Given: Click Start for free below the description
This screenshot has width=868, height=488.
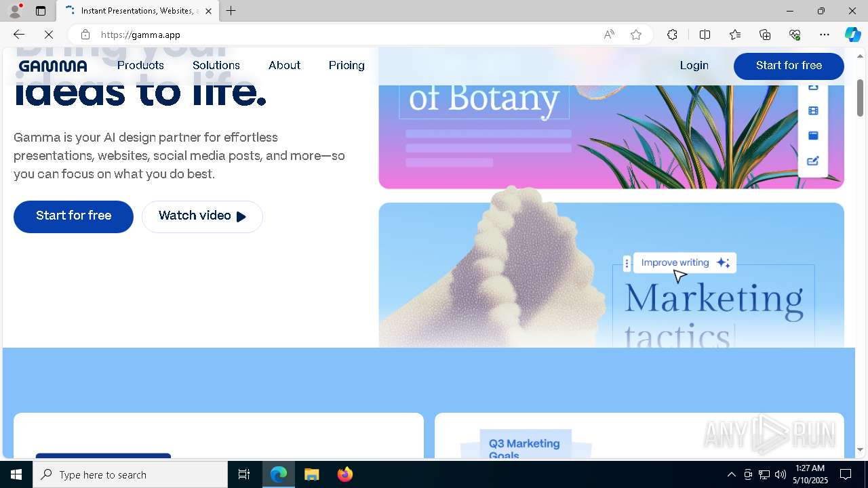Looking at the screenshot, I should [73, 216].
